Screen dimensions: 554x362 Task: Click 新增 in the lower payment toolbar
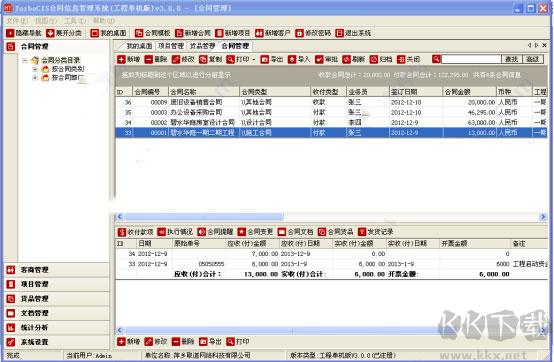[129, 342]
